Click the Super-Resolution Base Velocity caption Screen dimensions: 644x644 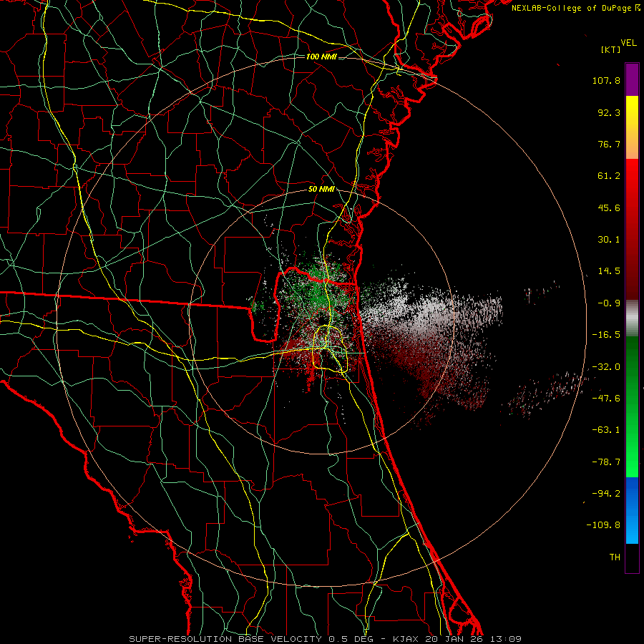point(325,639)
